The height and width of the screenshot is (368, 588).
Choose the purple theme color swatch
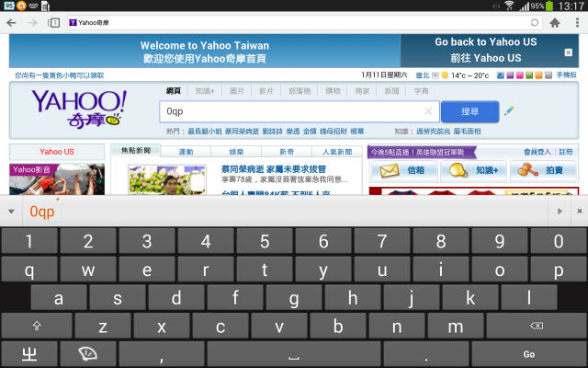[510, 75]
